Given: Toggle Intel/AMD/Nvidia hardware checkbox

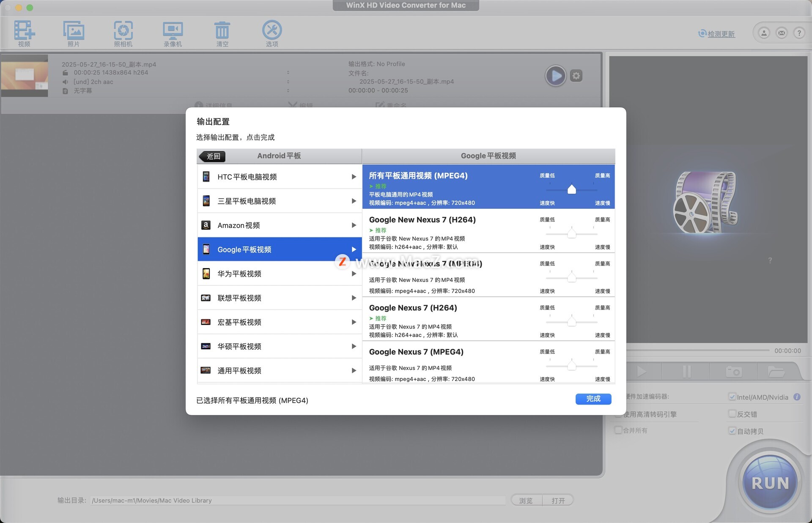Looking at the screenshot, I should click(732, 397).
